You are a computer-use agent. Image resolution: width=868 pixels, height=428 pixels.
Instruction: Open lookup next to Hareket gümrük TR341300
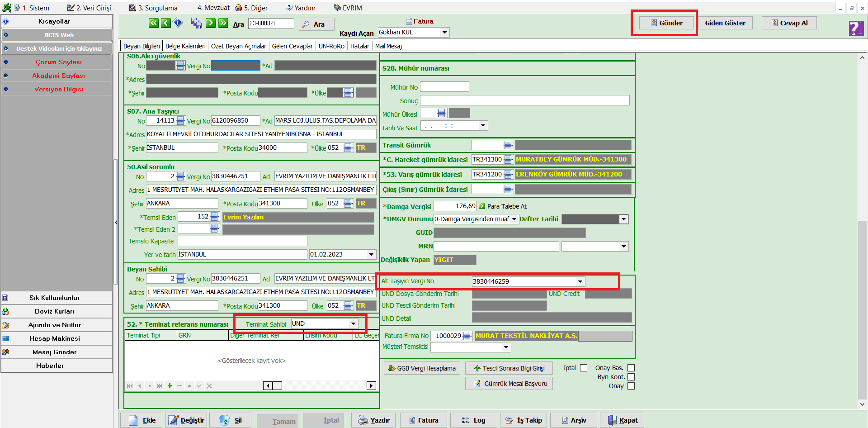[508, 160]
